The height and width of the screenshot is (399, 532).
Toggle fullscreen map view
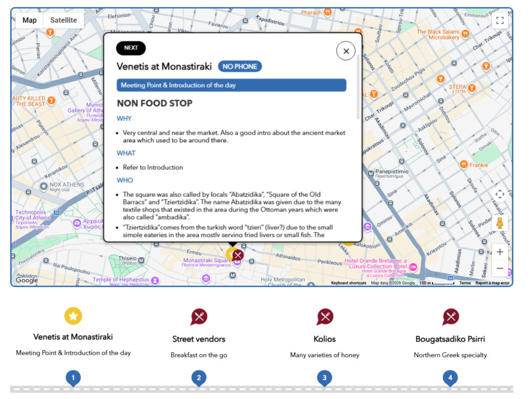pos(500,20)
